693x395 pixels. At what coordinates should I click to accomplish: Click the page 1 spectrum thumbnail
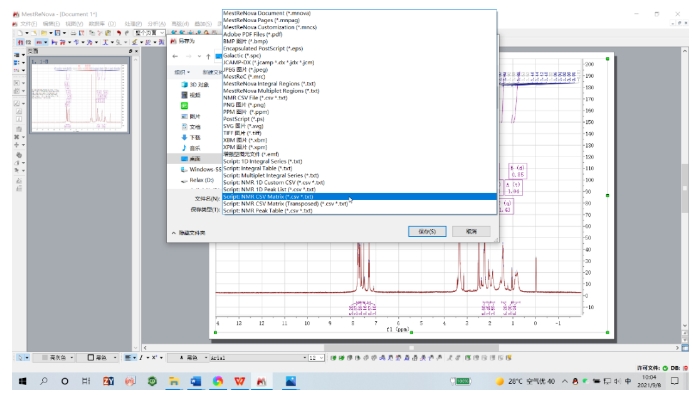pyautogui.click(x=80, y=97)
